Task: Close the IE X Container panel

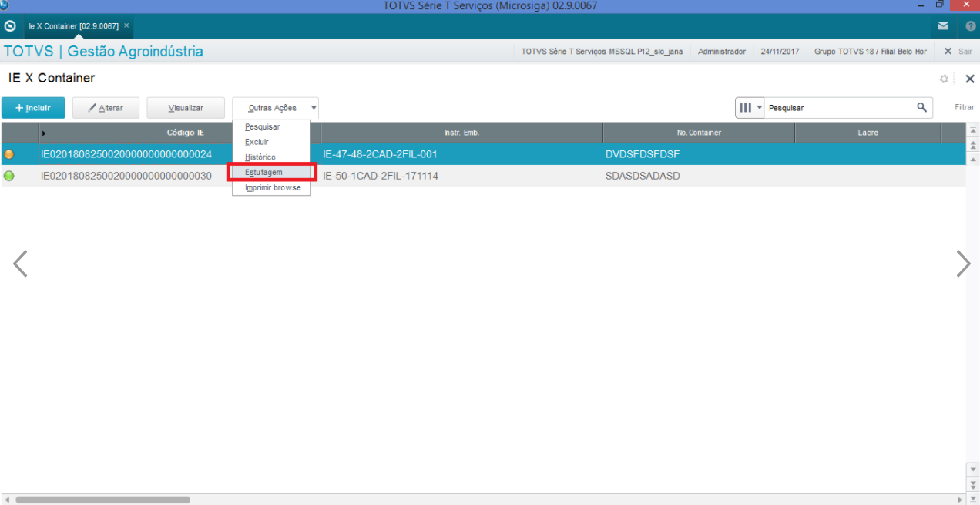Action: (970, 79)
